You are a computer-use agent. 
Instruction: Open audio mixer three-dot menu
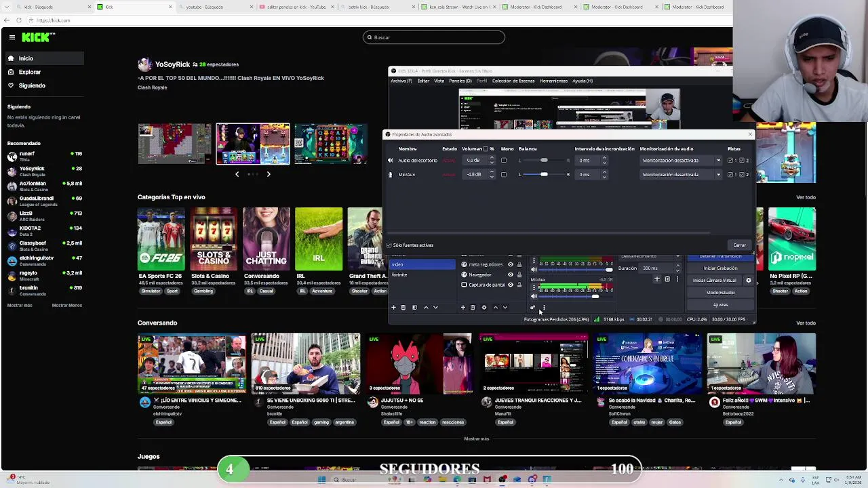pyautogui.click(x=543, y=308)
